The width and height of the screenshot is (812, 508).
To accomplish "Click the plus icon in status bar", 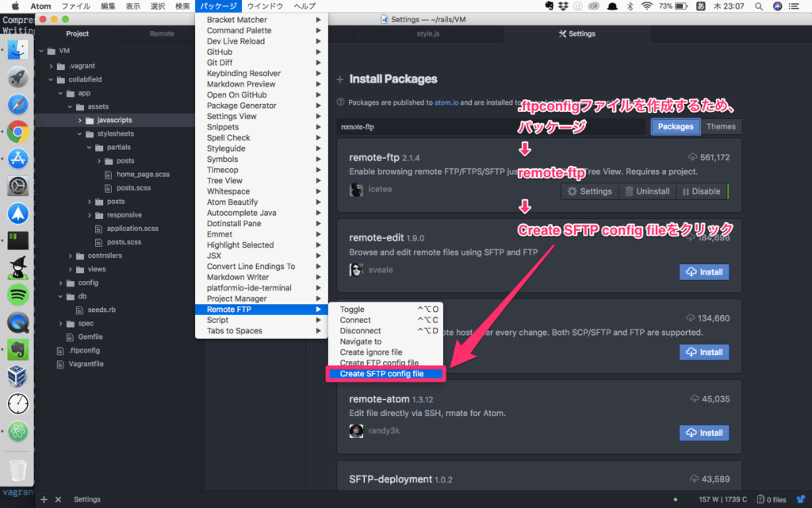I will (44, 499).
